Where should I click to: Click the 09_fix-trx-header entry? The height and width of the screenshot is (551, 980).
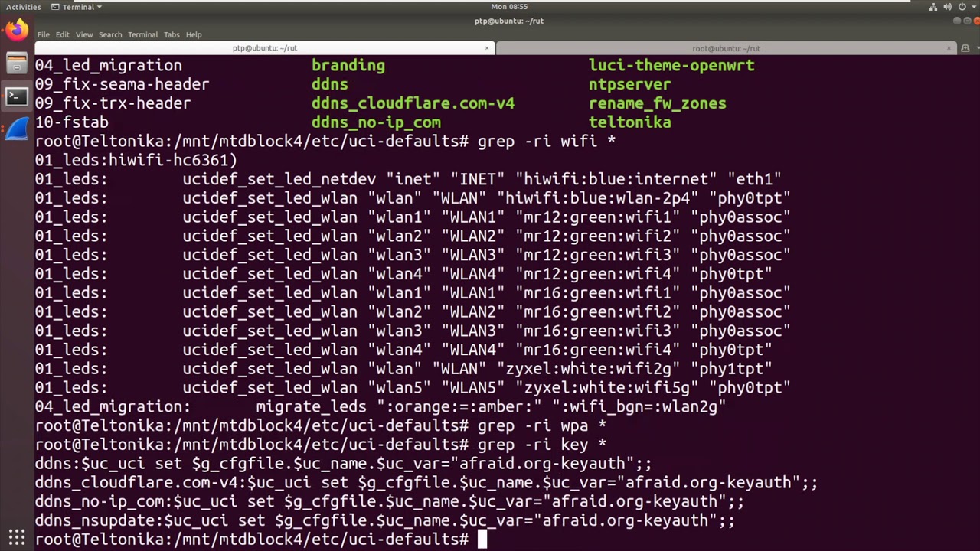[113, 103]
